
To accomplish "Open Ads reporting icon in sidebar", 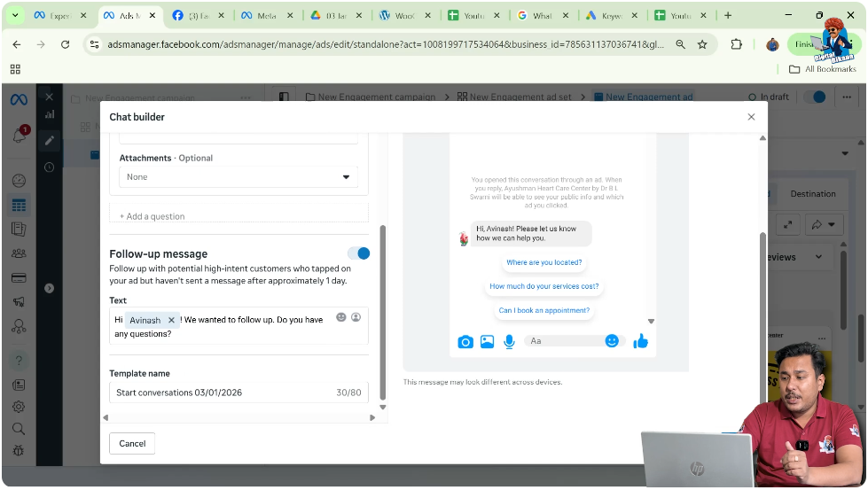I will coord(19,229).
